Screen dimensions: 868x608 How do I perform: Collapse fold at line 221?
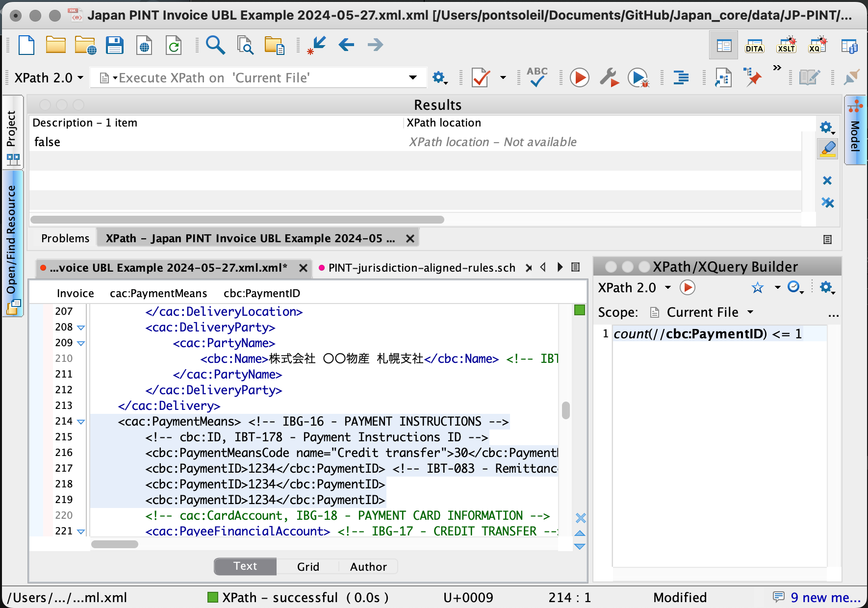pyautogui.click(x=81, y=532)
